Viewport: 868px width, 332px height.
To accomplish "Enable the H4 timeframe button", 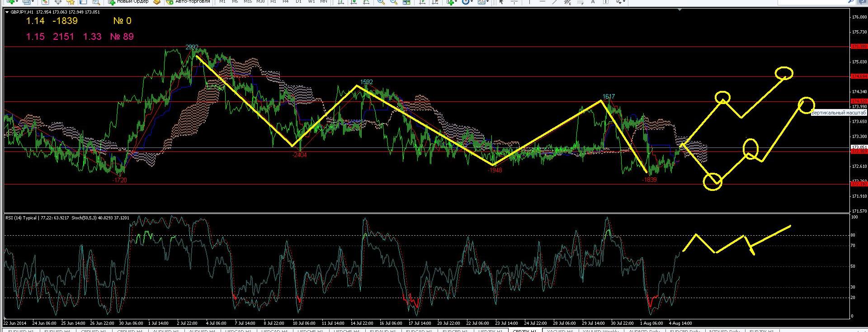I will coord(285,2).
